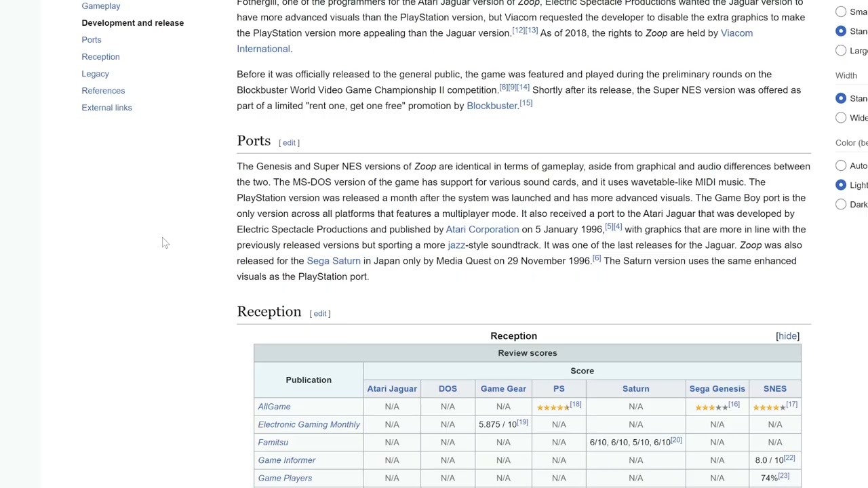Open External links in the contents sidebar
The height and width of the screenshot is (488, 868).
[106, 107]
